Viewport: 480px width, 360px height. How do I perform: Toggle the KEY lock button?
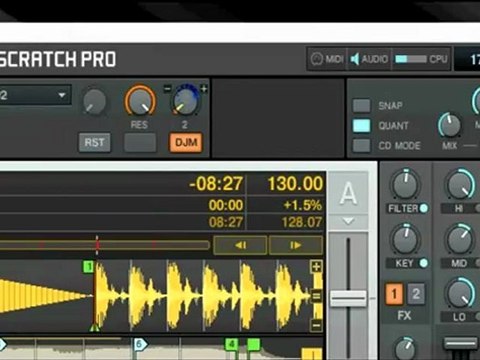(x=424, y=263)
